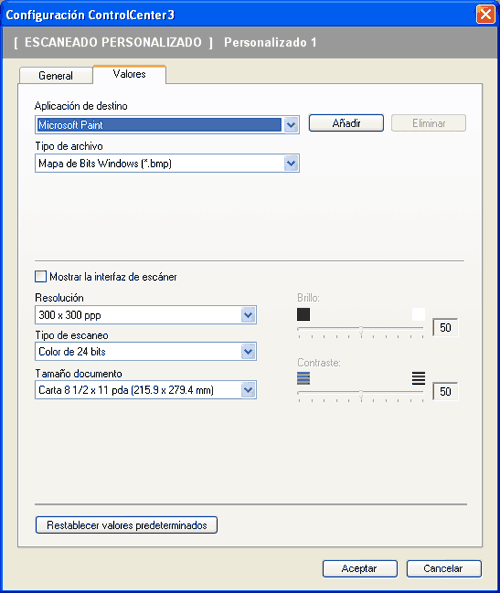Image resolution: width=500 pixels, height=593 pixels.
Task: Click the low contrast lines icon
Action: coord(303,378)
